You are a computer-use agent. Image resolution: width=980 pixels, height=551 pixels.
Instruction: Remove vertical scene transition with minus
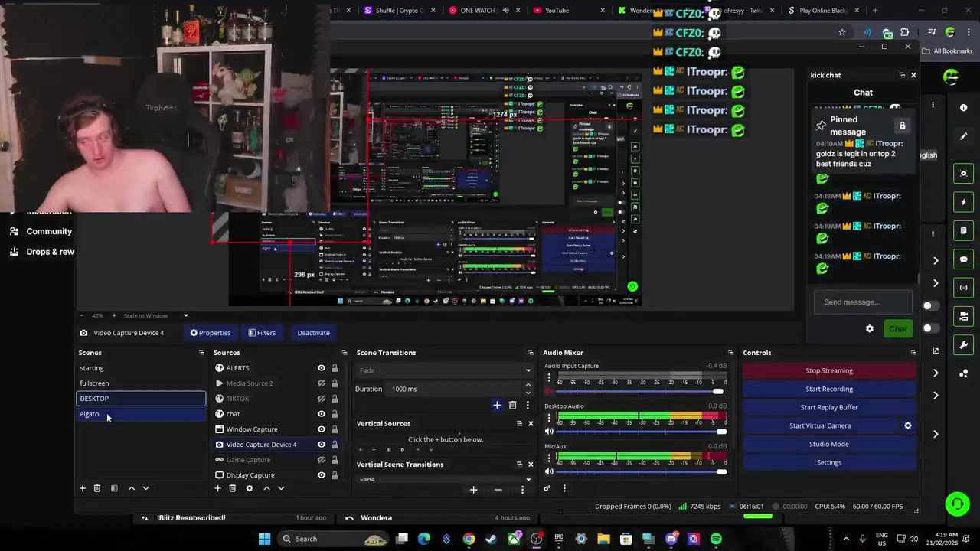pyautogui.click(x=498, y=490)
